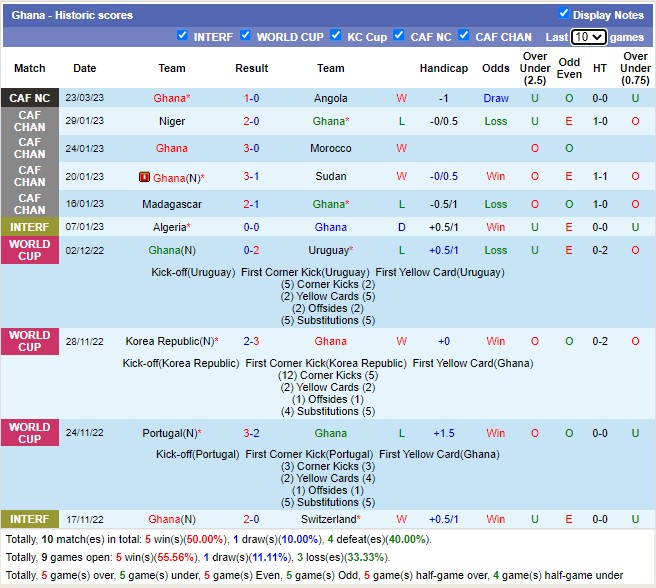Open the Switzerland team link

[328, 519]
